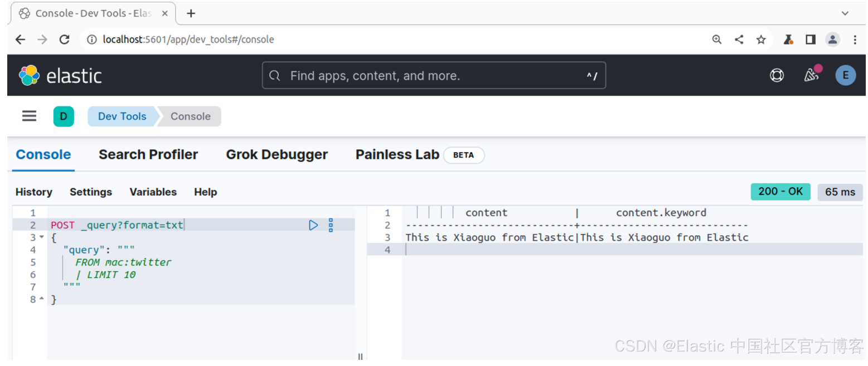Reload the browser page

pos(65,40)
